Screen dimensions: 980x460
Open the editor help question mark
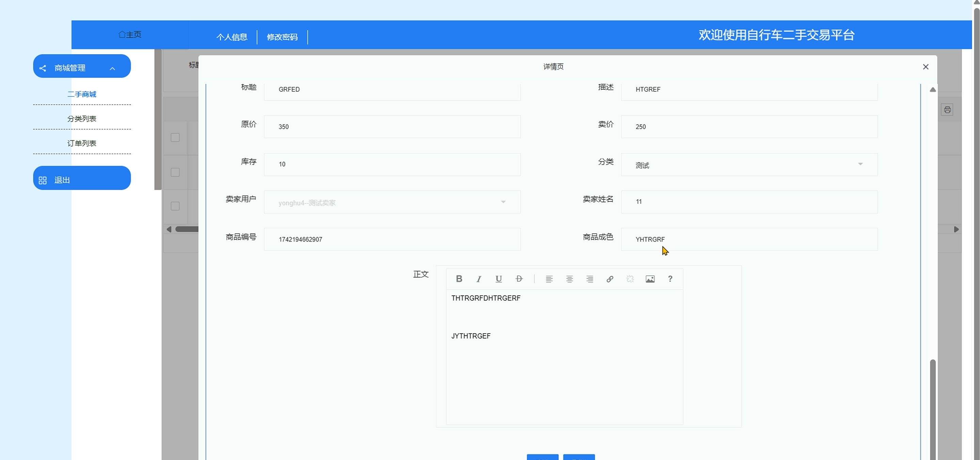click(x=670, y=279)
